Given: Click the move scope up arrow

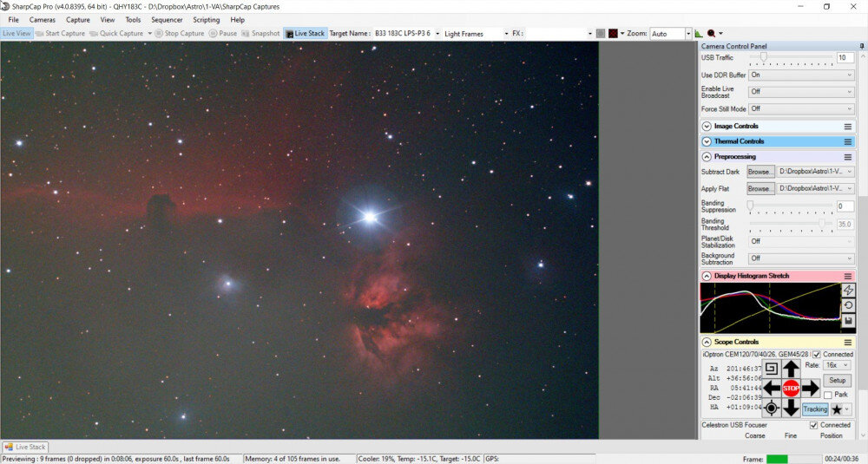Looking at the screenshot, I should tap(791, 369).
